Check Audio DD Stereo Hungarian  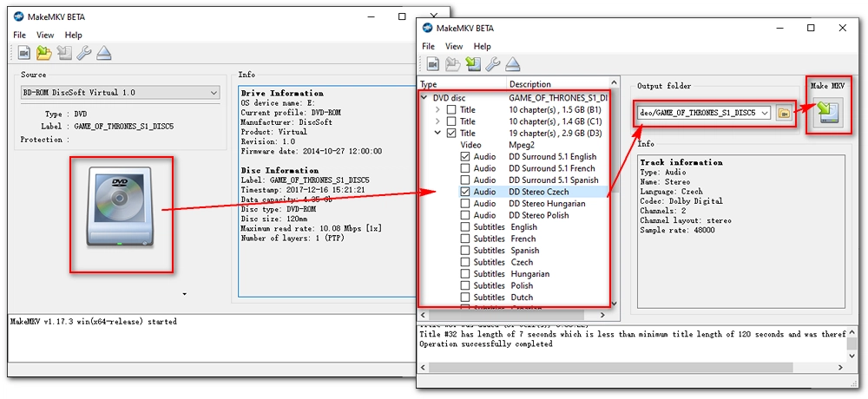(465, 203)
